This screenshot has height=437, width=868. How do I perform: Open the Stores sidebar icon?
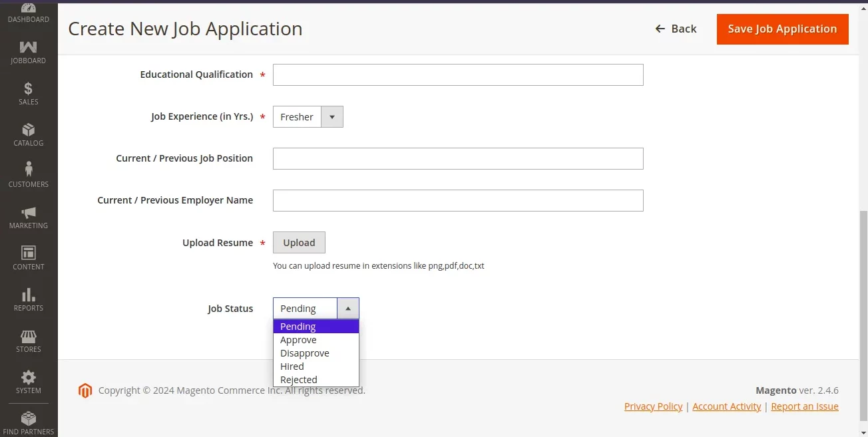click(28, 337)
